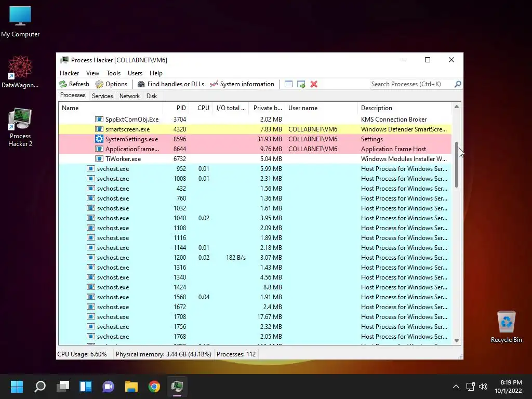532x399 pixels.
Task: Select svchost.exe row with PID 1340
Action: tap(255, 277)
